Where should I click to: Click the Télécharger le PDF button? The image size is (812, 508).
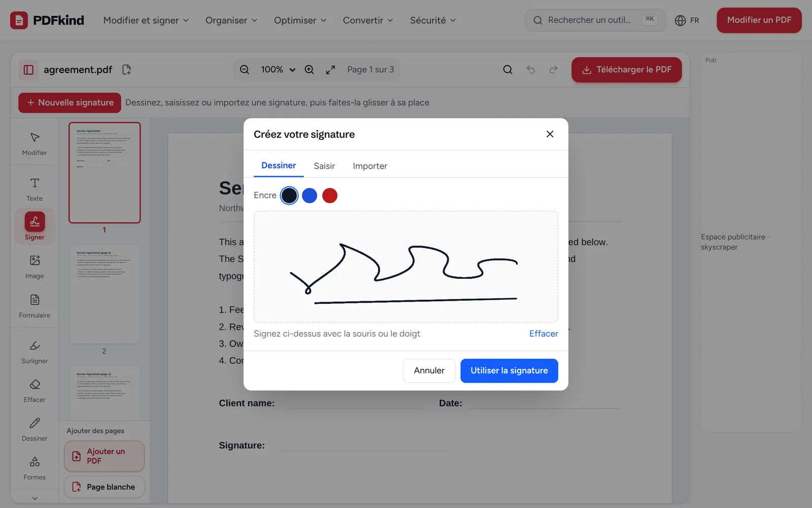(x=626, y=70)
